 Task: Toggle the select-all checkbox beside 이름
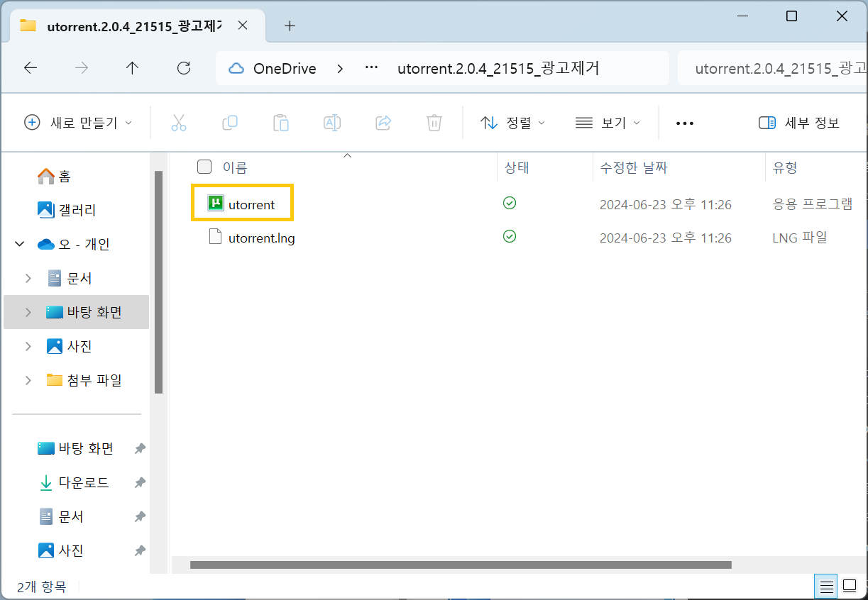(x=204, y=167)
